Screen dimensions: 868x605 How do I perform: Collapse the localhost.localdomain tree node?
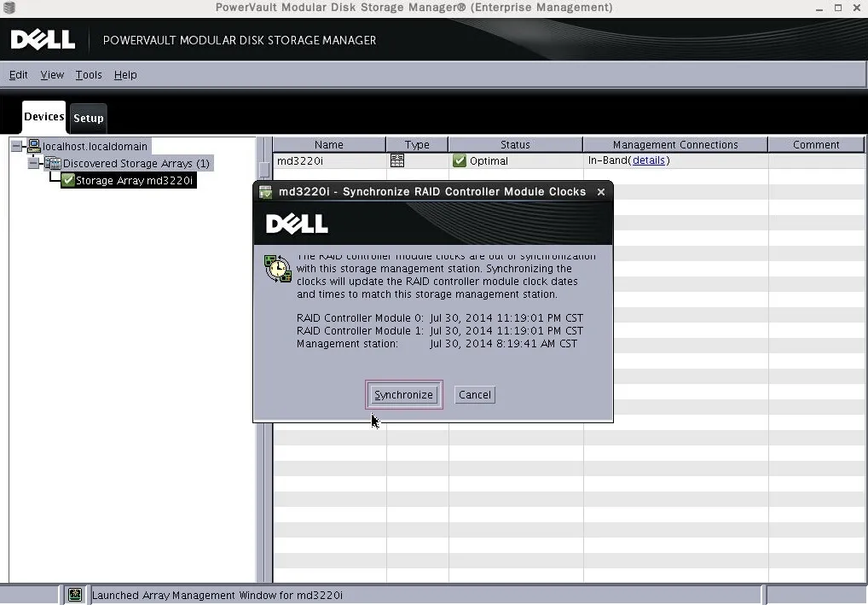coord(16,146)
